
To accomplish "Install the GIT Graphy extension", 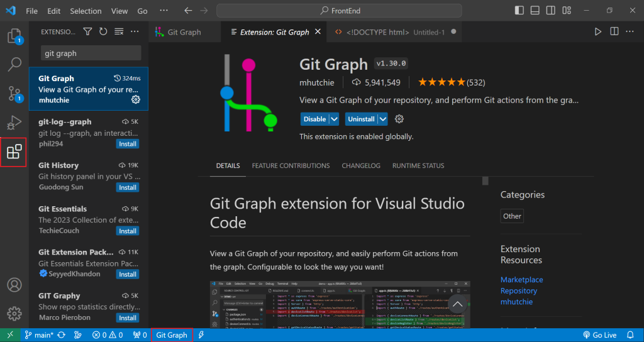I will coord(127,317).
